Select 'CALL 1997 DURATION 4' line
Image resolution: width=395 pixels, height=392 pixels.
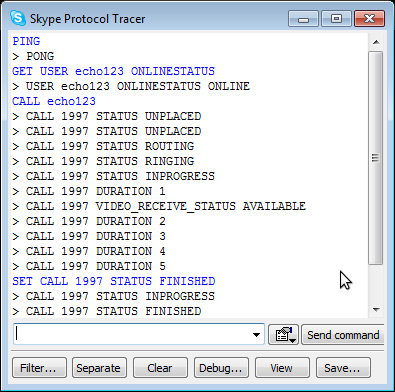click(x=89, y=251)
